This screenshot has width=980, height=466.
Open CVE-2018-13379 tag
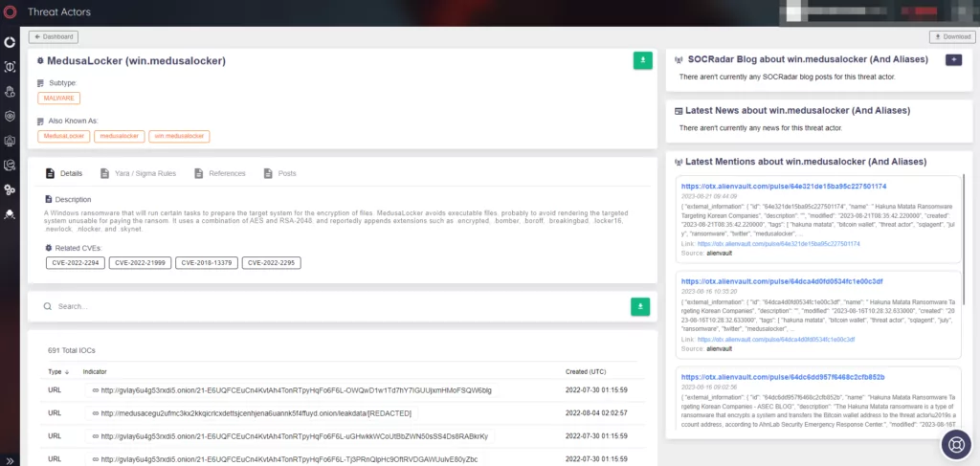(207, 263)
